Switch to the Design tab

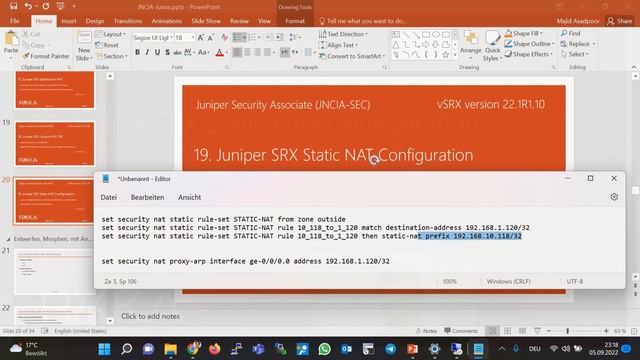tap(95, 21)
